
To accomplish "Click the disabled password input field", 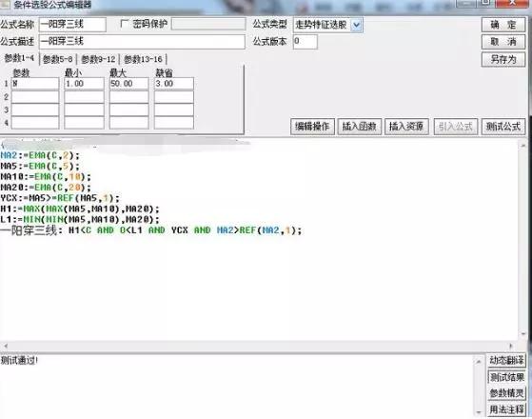I will tap(208, 24).
